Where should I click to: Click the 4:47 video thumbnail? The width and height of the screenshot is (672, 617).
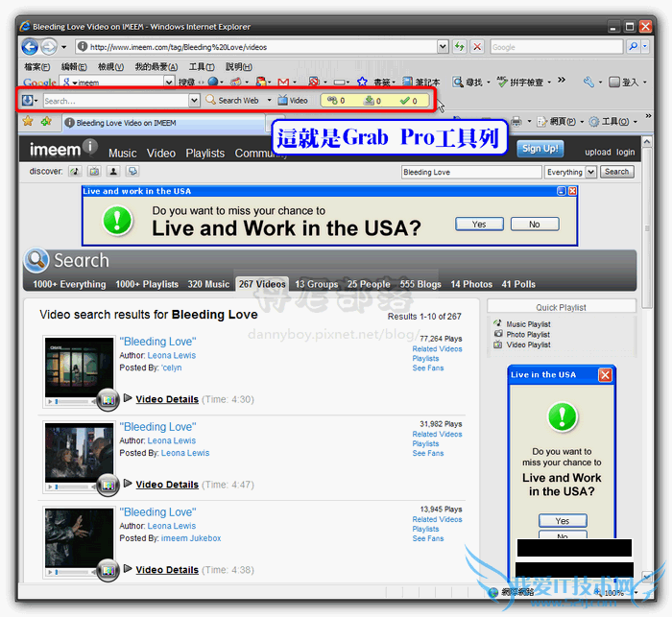[x=80, y=452]
